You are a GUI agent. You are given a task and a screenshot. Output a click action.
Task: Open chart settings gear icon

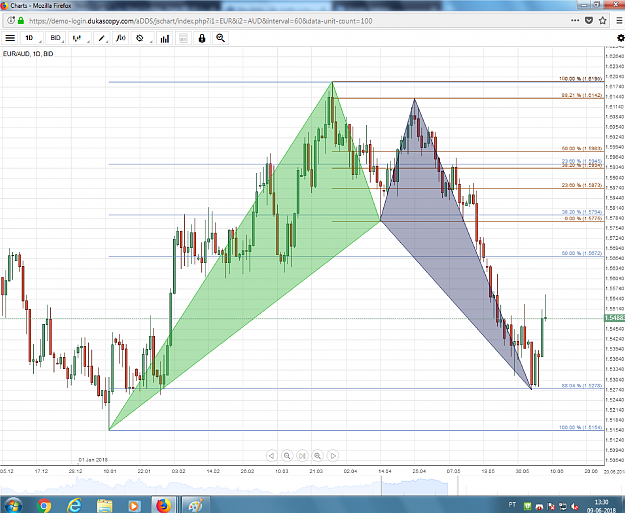coord(621,38)
